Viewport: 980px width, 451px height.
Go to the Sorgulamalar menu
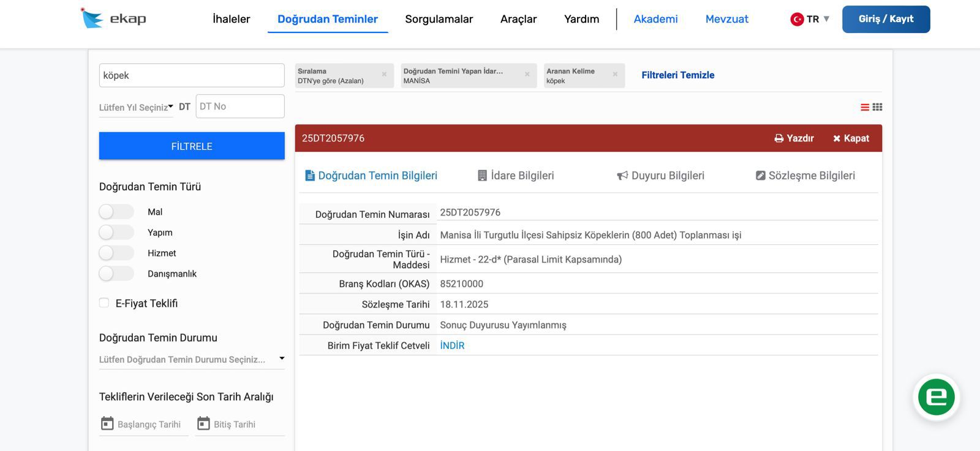[x=439, y=19]
